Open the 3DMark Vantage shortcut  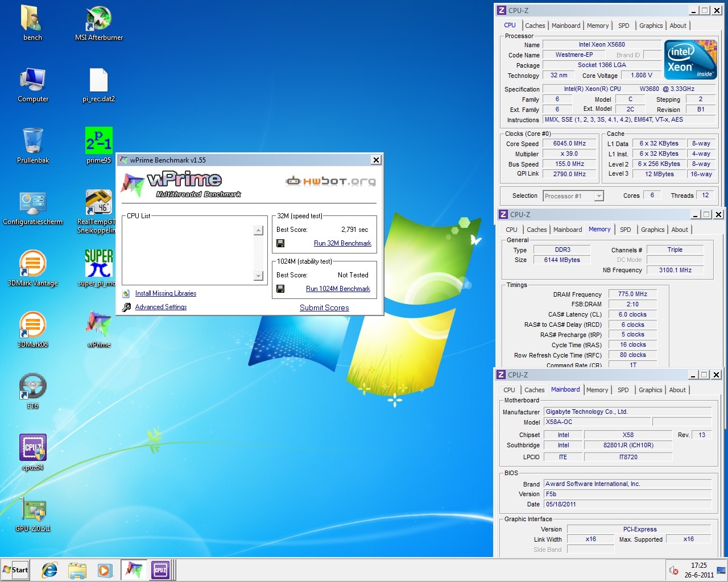point(32,264)
